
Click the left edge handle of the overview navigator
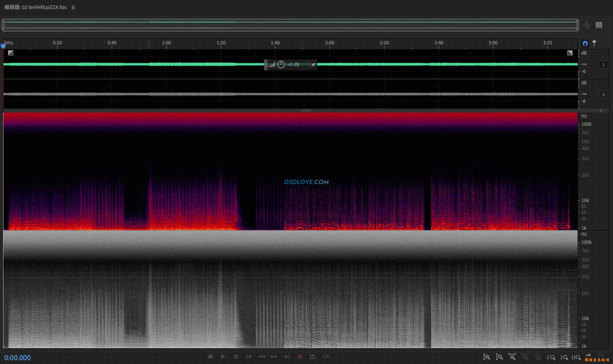[x=3, y=25]
